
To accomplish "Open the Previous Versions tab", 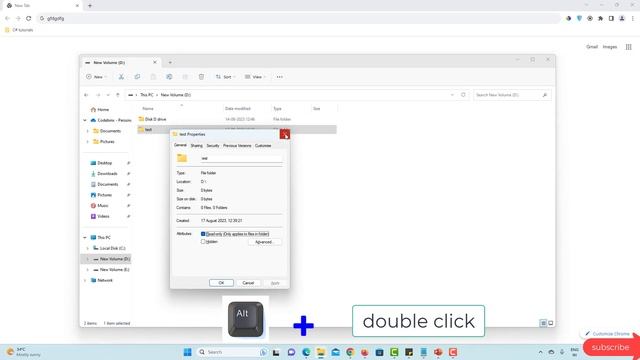I will coord(237,146).
